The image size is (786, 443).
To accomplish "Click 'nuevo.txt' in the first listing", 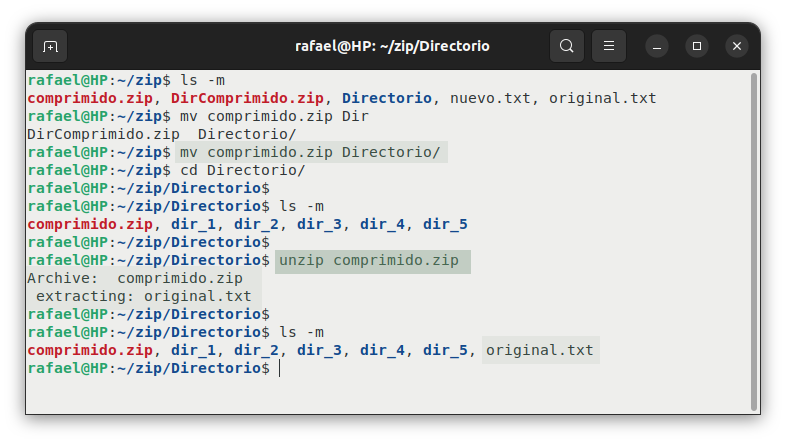I will (490, 98).
